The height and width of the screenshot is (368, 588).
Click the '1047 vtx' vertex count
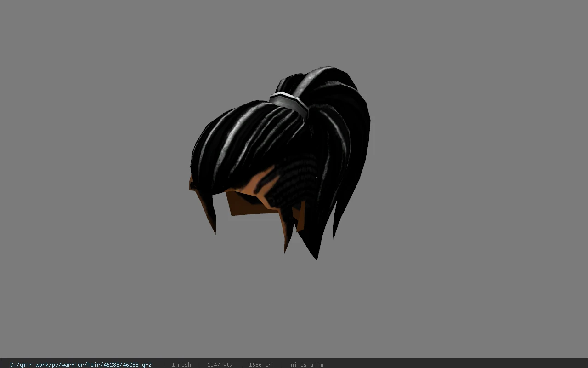[x=220, y=365]
